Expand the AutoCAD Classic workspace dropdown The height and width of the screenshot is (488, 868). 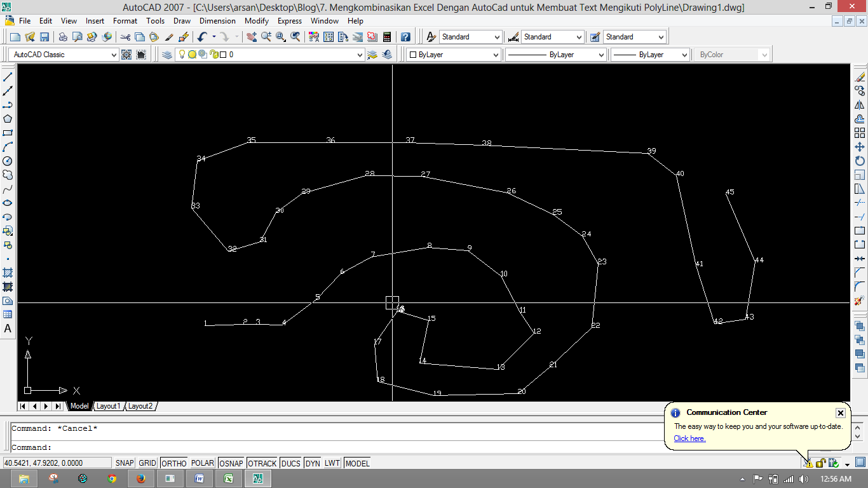pyautogui.click(x=114, y=55)
